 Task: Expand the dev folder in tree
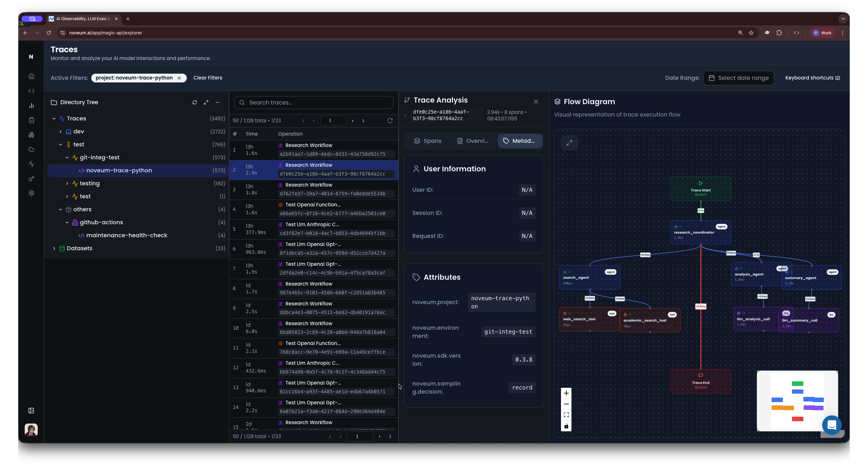[x=61, y=132]
